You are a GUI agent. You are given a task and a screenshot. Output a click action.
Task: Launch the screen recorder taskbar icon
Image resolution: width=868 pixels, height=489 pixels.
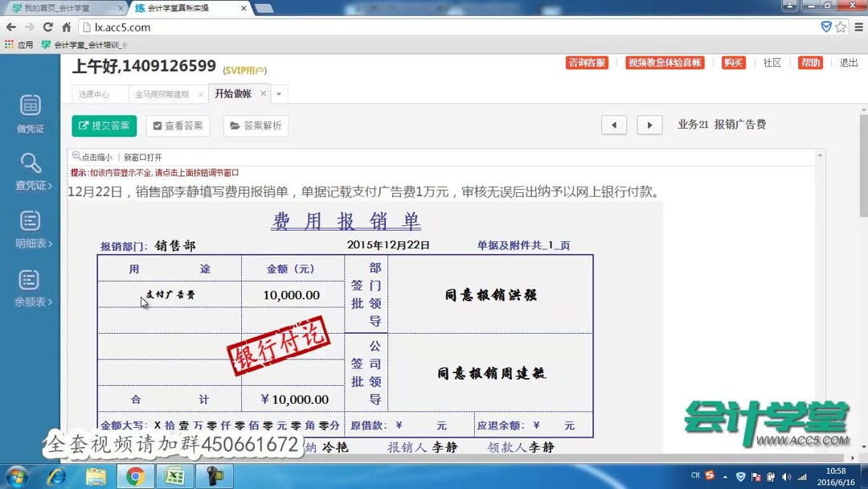tap(214, 475)
